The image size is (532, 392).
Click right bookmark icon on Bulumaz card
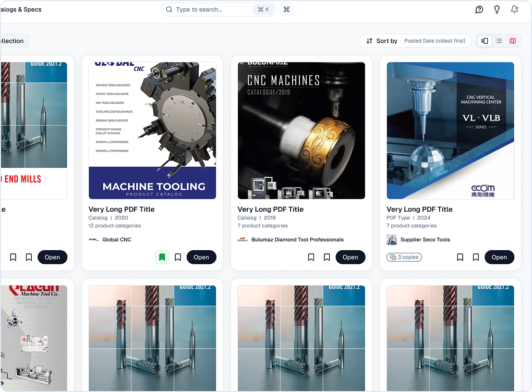327,258
